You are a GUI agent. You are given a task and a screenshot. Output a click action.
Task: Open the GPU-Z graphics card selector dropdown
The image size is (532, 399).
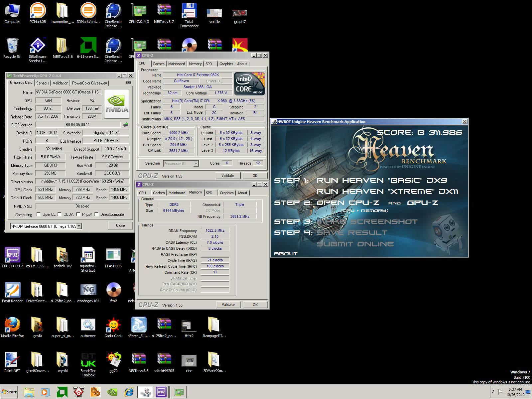click(x=79, y=226)
